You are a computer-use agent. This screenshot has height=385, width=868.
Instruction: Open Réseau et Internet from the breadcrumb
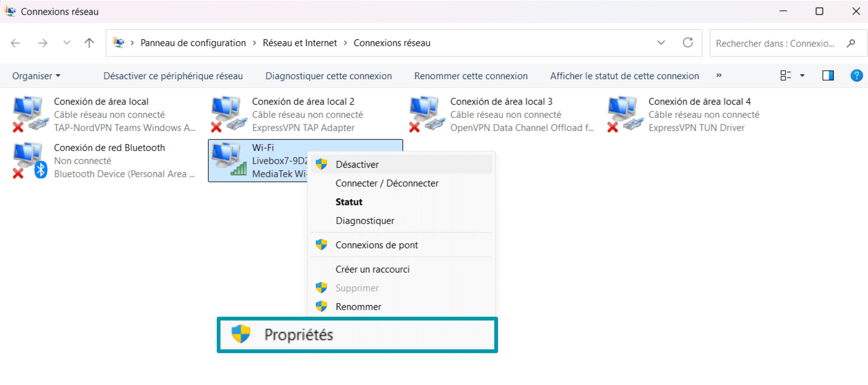point(300,43)
